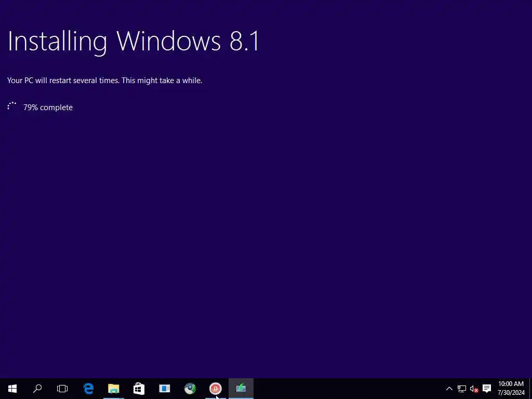The image size is (532, 399).
Task: Open the green globe app in taskbar
Action: [x=190, y=389]
